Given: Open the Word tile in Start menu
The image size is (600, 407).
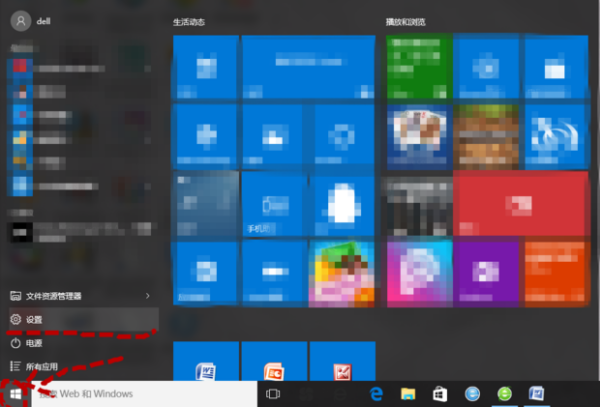Looking at the screenshot, I should [206, 361].
